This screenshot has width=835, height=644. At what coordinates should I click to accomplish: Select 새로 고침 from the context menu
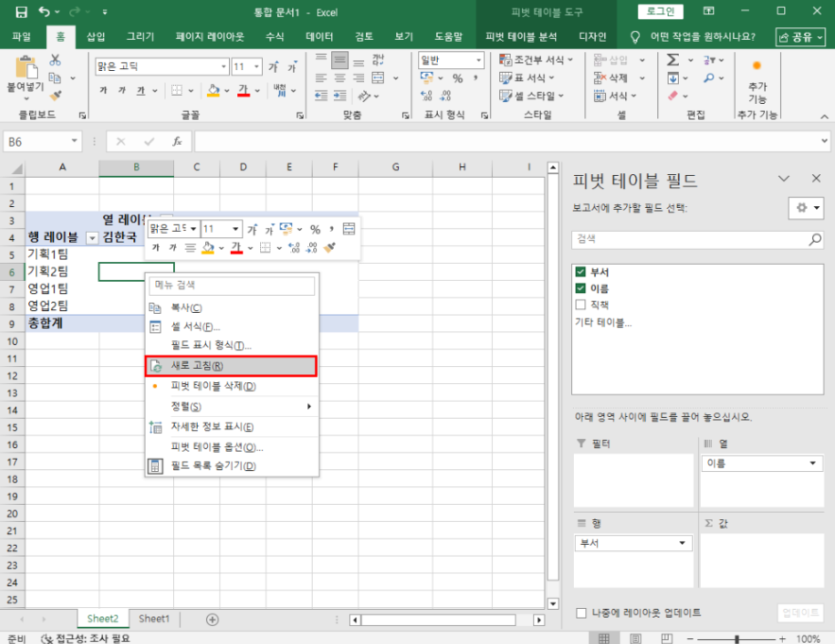[230, 365]
